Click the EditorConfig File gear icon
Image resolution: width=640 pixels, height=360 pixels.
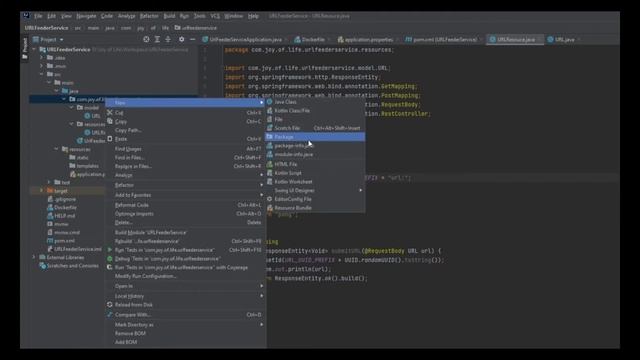(x=269, y=199)
